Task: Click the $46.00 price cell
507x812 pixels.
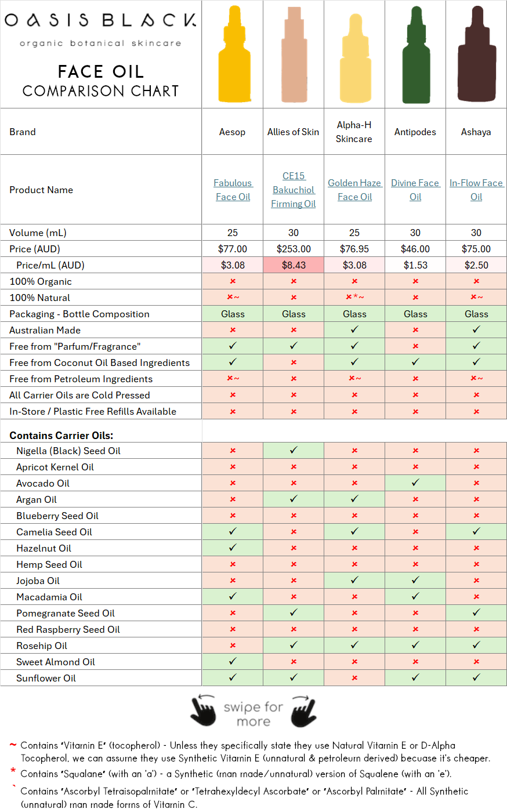Action: click(x=415, y=249)
